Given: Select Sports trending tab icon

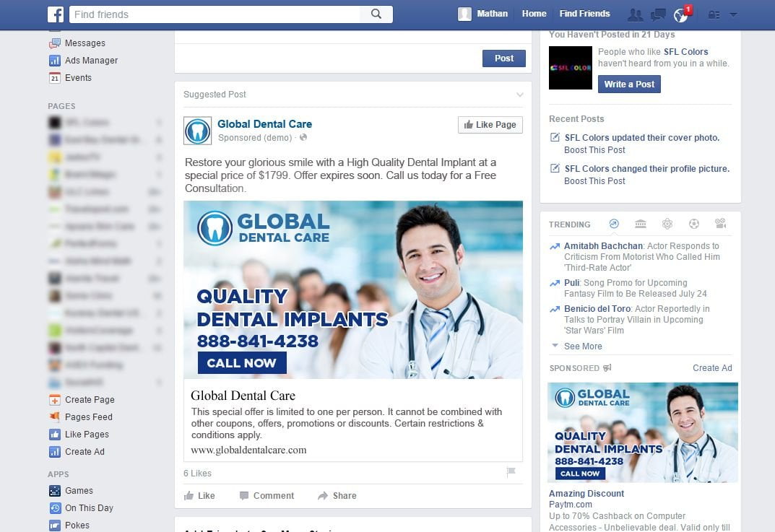Looking at the screenshot, I should [694, 224].
